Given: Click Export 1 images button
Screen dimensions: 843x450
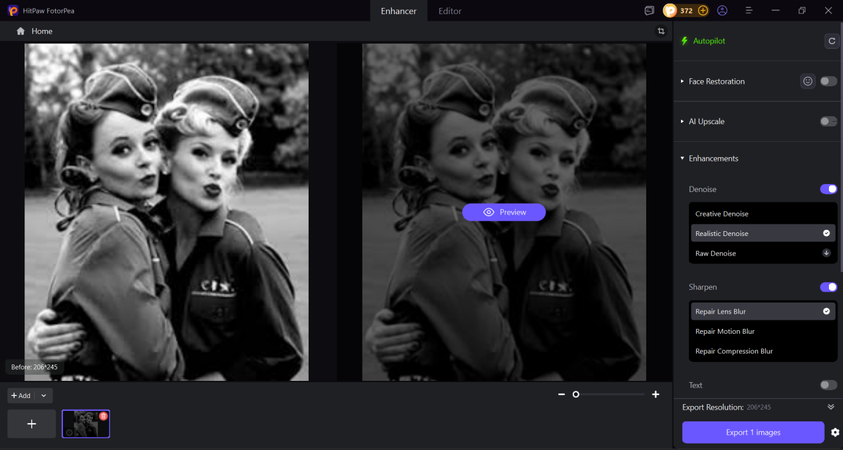Looking at the screenshot, I should (753, 432).
